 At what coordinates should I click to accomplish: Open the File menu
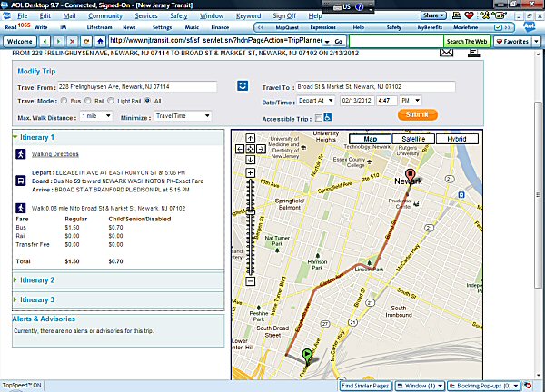click(22, 16)
